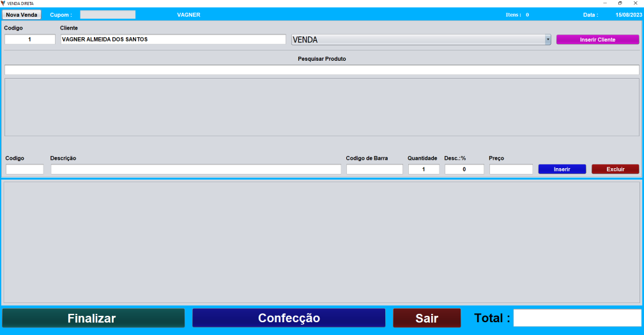Image resolution: width=644 pixels, height=335 pixels.
Task: Click the blue Inserir button
Action: (562, 169)
